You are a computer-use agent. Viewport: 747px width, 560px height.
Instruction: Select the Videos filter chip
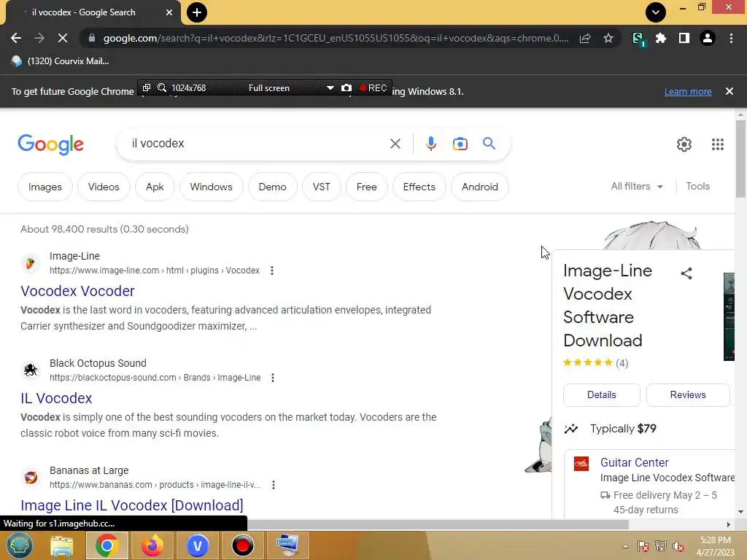coord(104,187)
